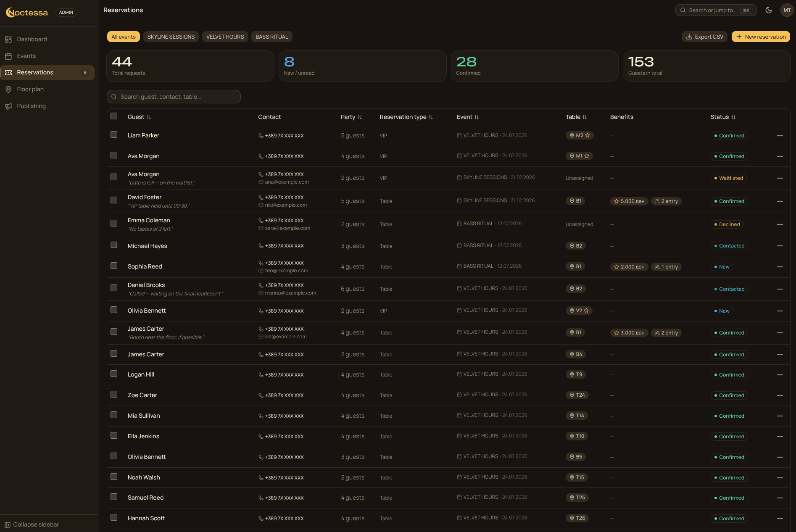The width and height of the screenshot is (796, 532).
Task: Open actions menu for Hannah Scott
Action: 780,519
